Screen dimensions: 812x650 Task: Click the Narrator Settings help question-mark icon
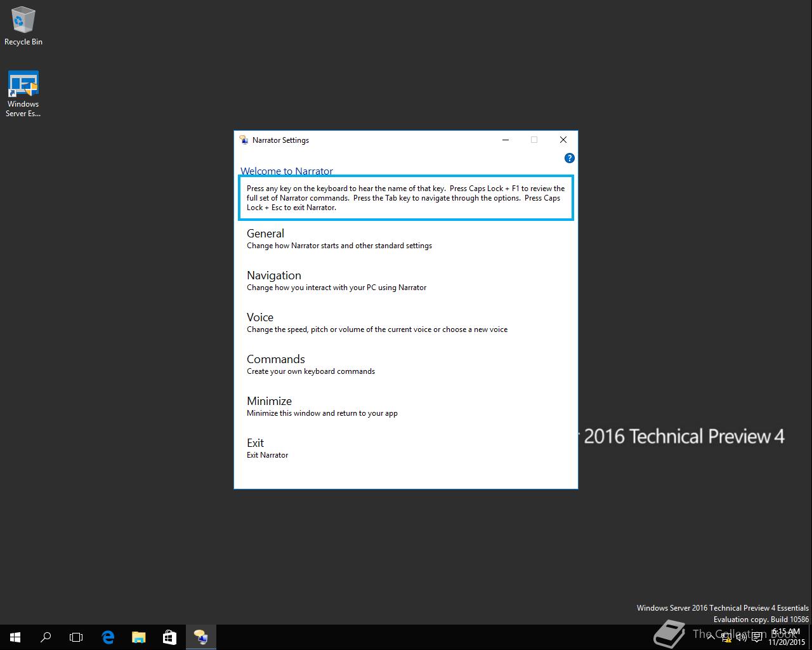(x=569, y=158)
